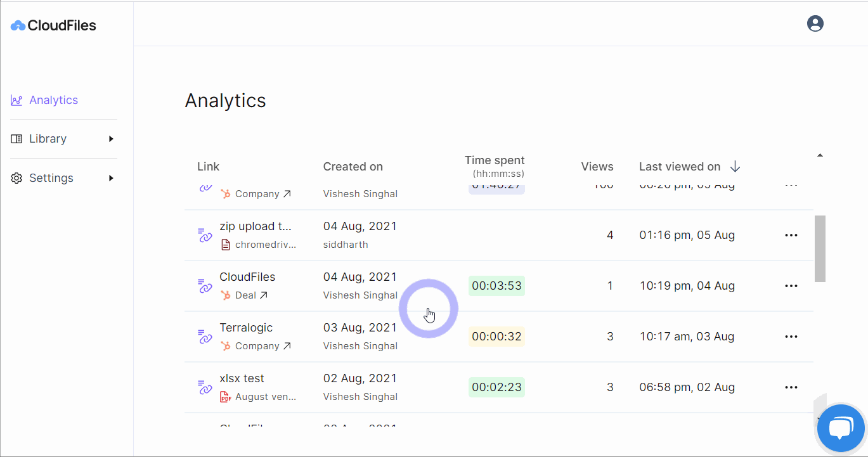Click the PDF icon beside August ven...
868x457 pixels.
[225, 397]
